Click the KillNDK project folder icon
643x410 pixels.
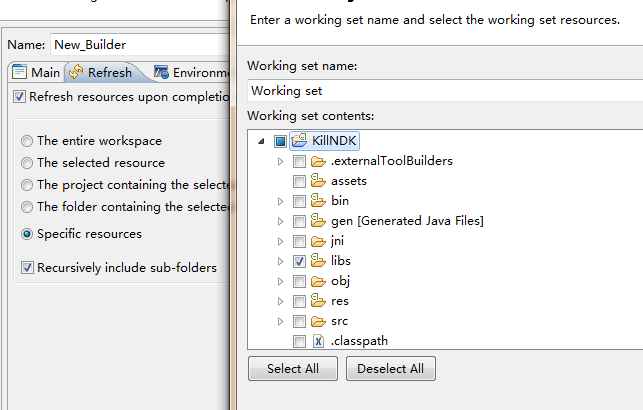tap(299, 141)
